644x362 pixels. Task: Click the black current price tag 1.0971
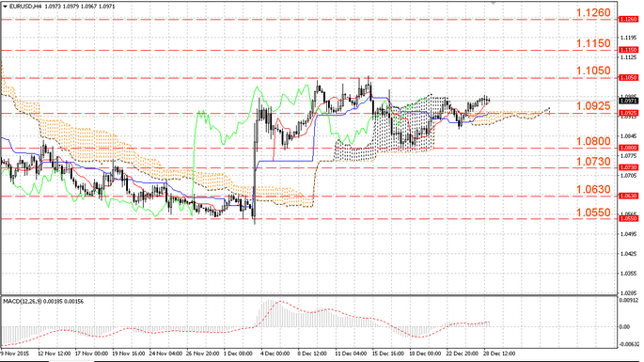point(628,101)
